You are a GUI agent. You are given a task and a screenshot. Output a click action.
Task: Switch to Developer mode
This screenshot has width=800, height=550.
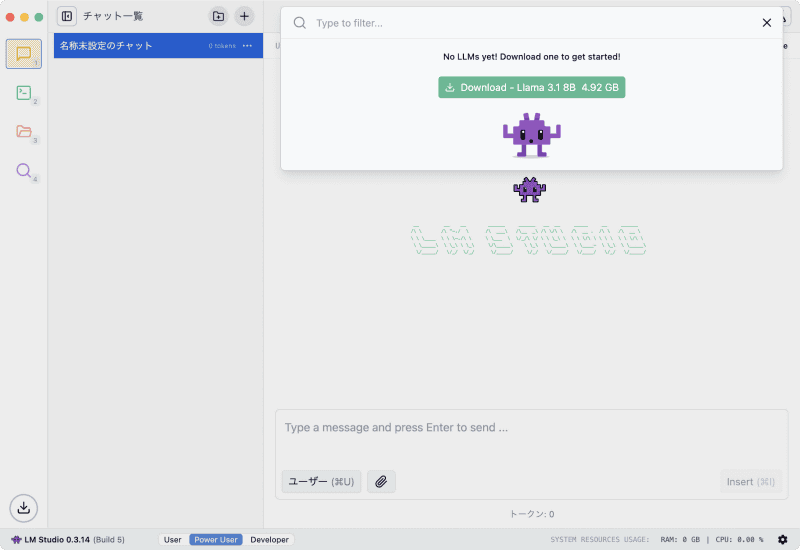click(x=269, y=540)
